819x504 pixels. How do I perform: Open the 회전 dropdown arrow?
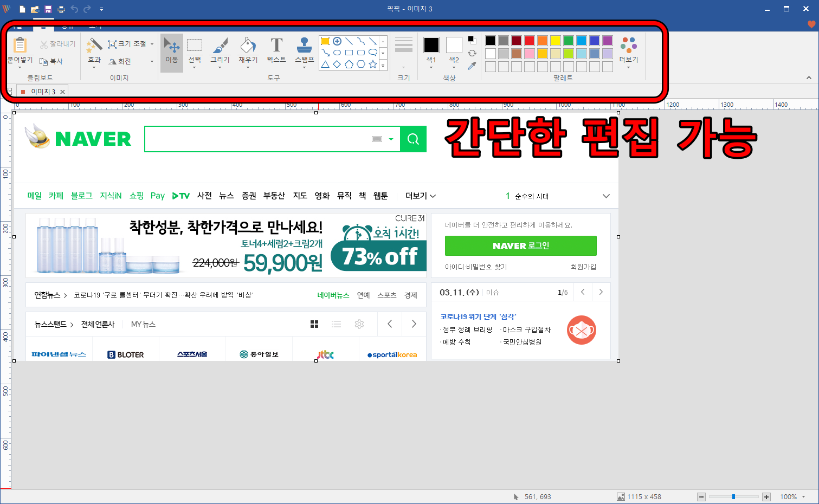click(152, 61)
